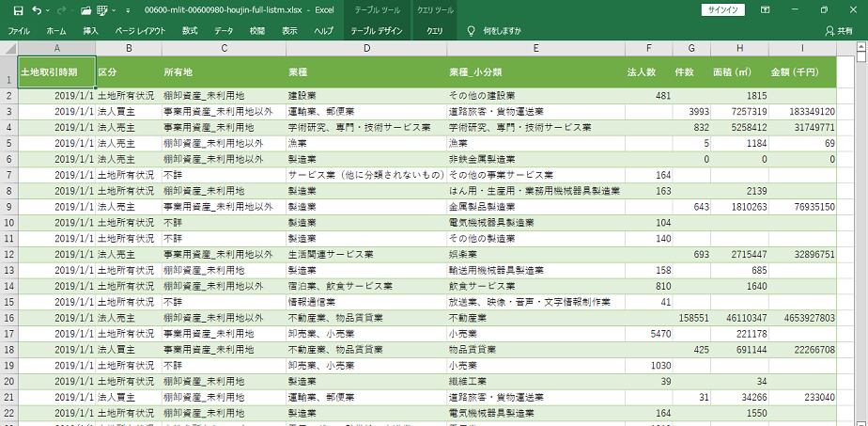Viewport: 868px width, 426px height.
Task: Click the Save icon in the quick access toolbar
Action: pos(18,10)
